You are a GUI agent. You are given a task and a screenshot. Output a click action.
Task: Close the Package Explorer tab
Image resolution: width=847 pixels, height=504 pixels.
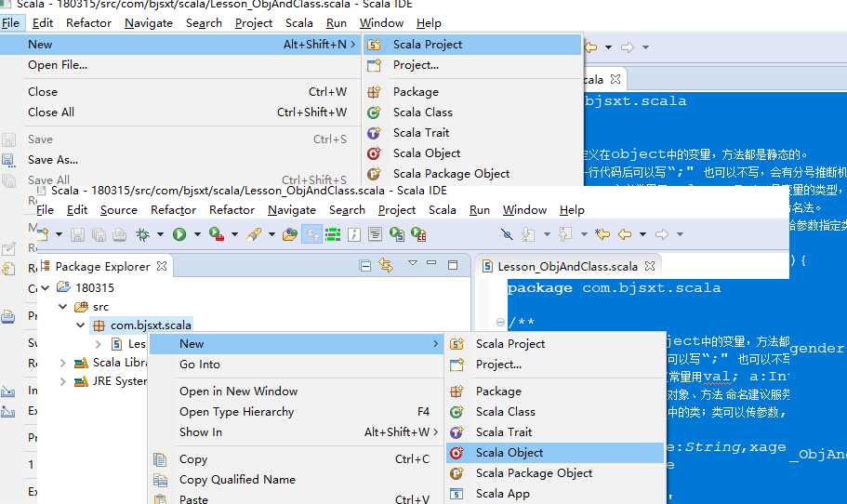point(161,266)
